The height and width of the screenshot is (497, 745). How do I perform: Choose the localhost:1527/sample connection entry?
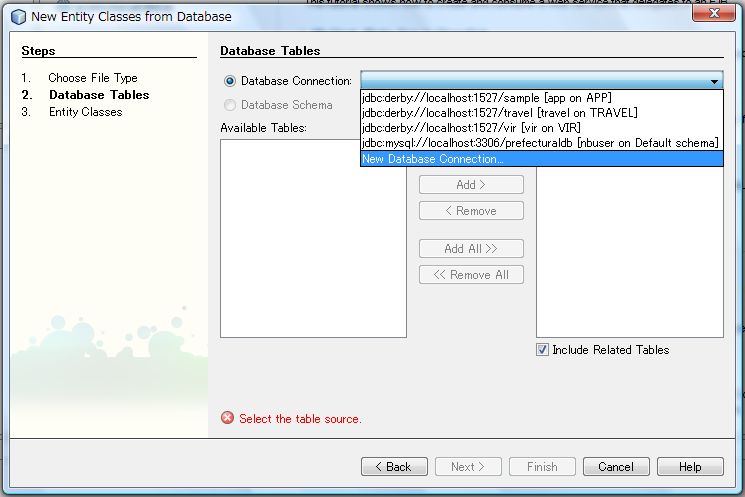point(486,98)
